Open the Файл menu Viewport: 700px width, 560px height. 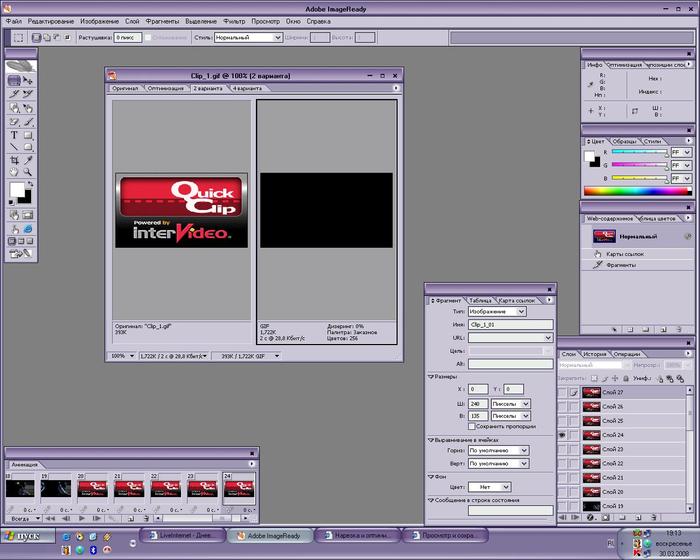tap(14, 21)
